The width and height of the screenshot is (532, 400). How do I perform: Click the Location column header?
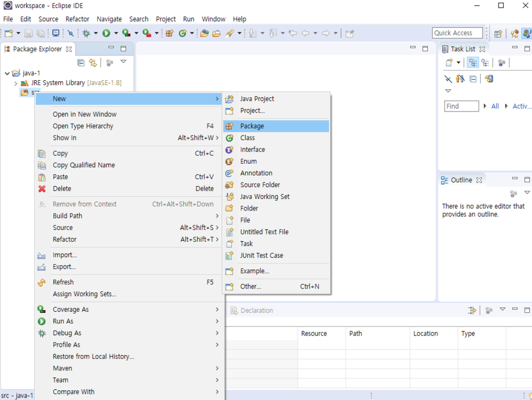pyautogui.click(x=434, y=333)
